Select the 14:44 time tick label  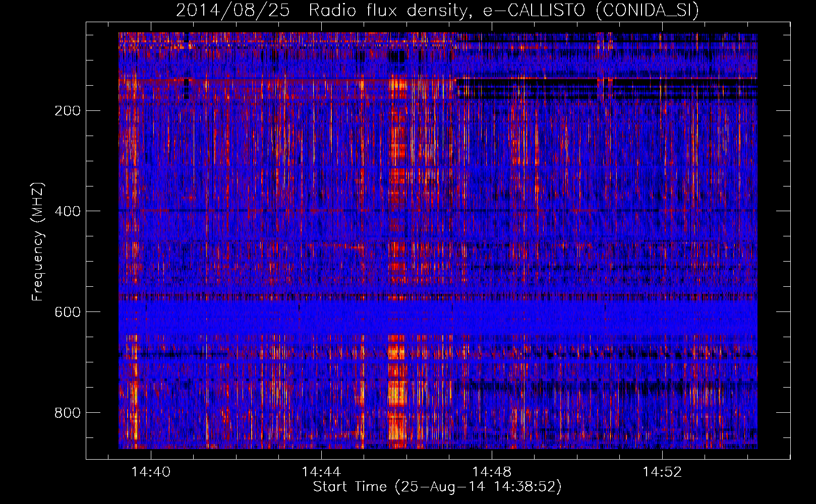click(x=321, y=472)
